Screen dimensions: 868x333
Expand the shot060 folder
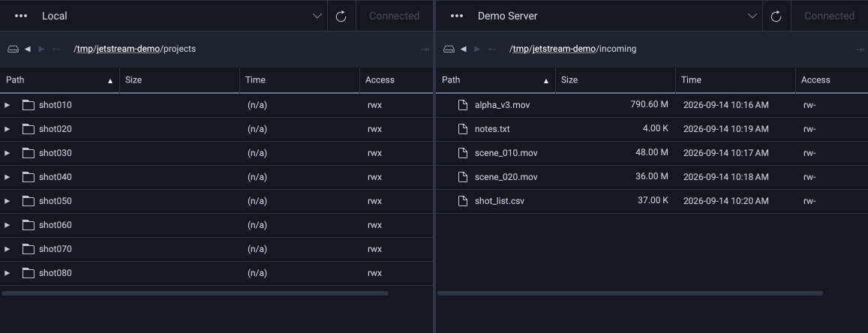pyautogui.click(x=8, y=225)
